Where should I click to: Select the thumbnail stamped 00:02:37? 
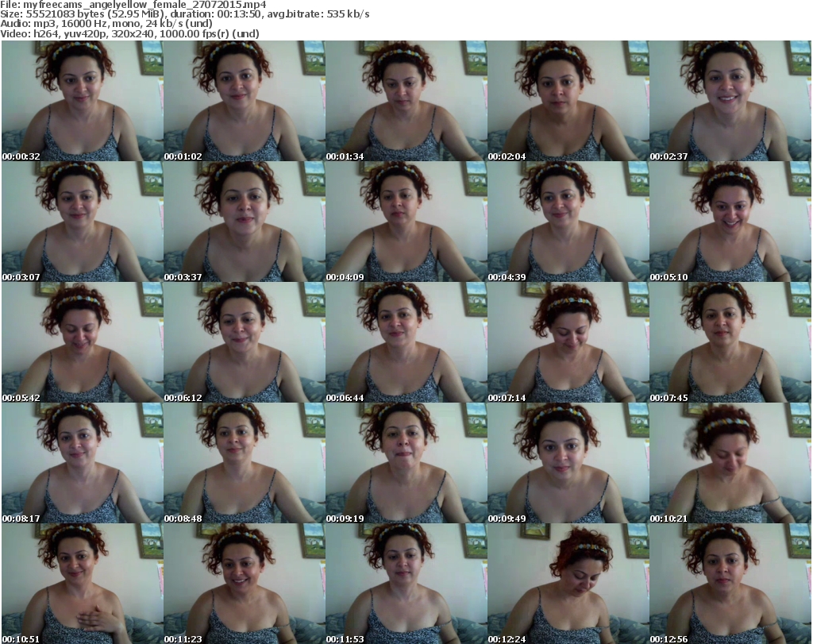click(x=730, y=101)
